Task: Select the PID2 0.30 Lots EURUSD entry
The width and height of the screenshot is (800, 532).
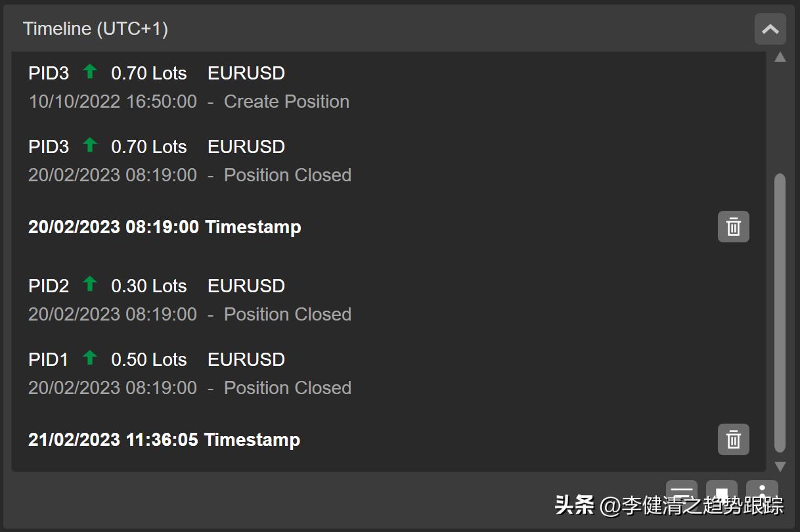Action: click(x=189, y=300)
